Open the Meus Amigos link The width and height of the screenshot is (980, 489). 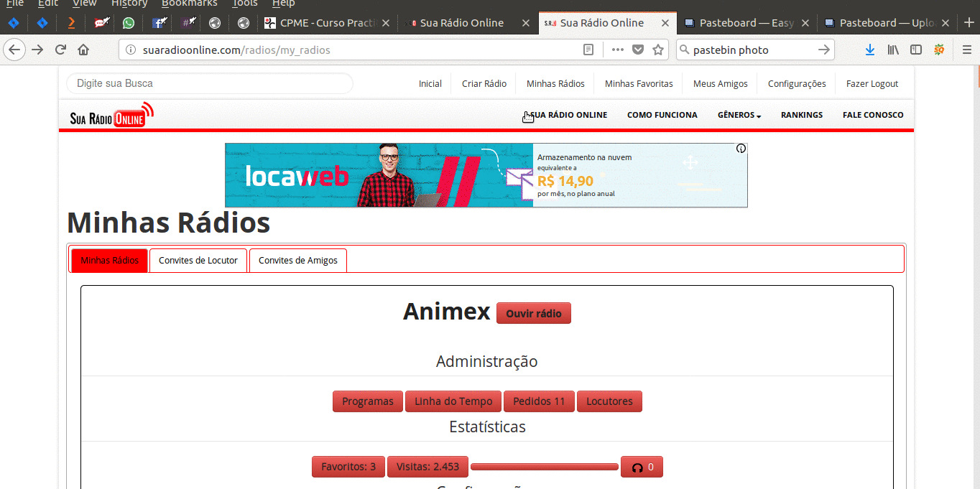(x=721, y=84)
